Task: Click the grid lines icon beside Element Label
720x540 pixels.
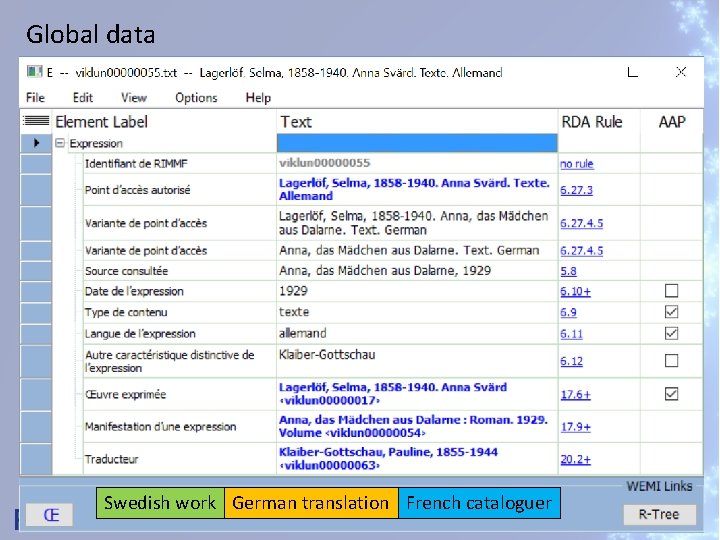Action: [x=37, y=121]
